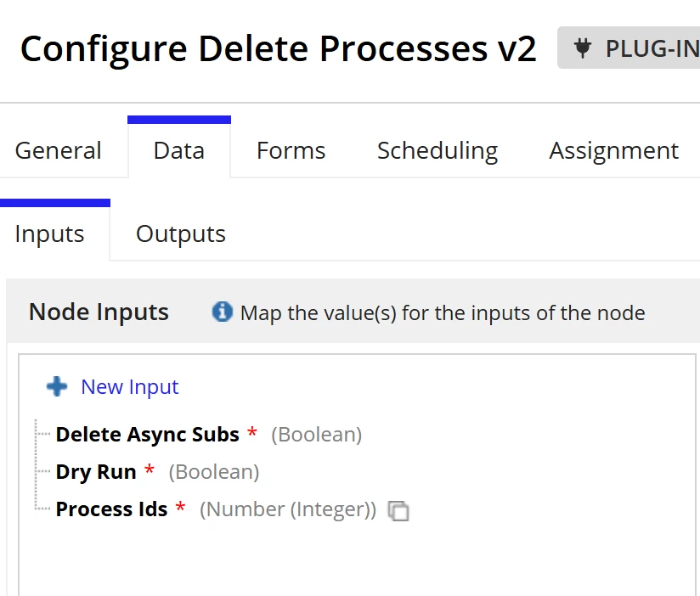Image resolution: width=700 pixels, height=596 pixels.
Task: Click the Node Inputs section heading
Action: (99, 312)
